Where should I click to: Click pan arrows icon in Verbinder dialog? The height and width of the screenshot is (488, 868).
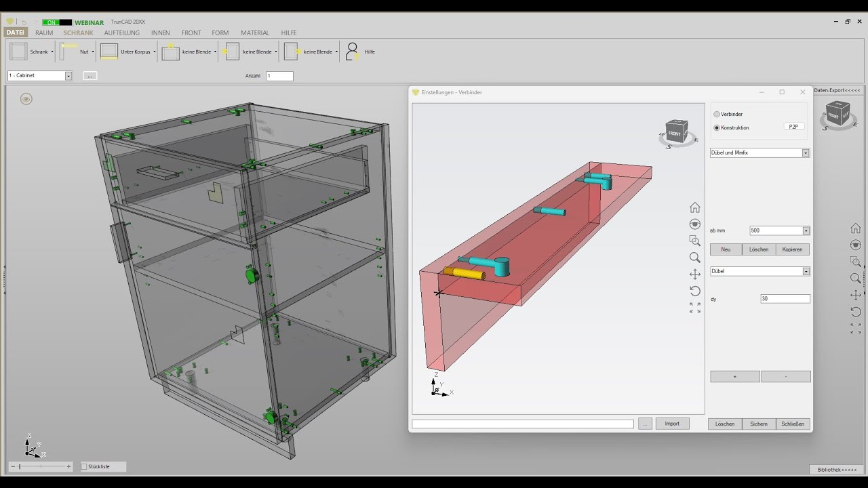tap(694, 274)
